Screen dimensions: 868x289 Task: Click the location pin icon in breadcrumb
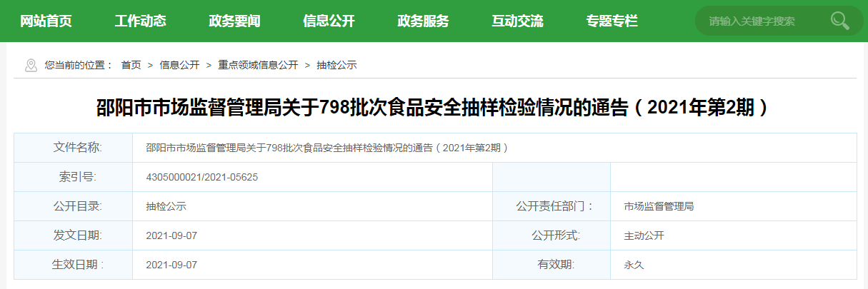[31, 65]
